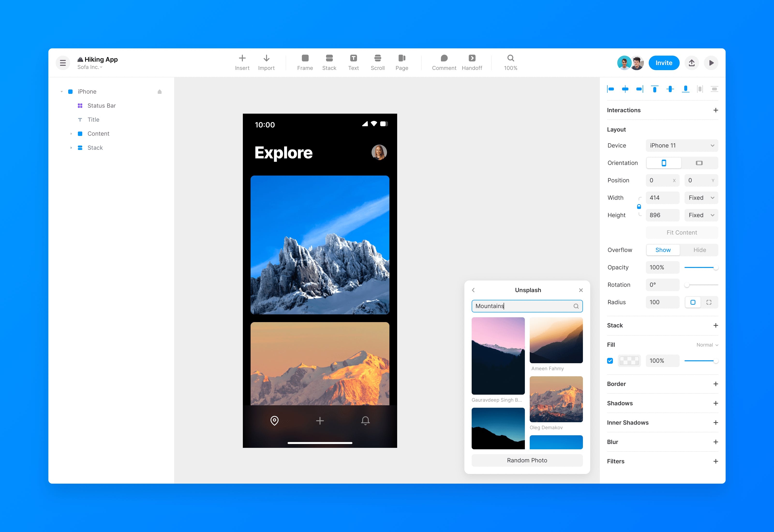Click the Import arrow tool
Viewport: 774px width, 532px height.
pyautogui.click(x=266, y=63)
